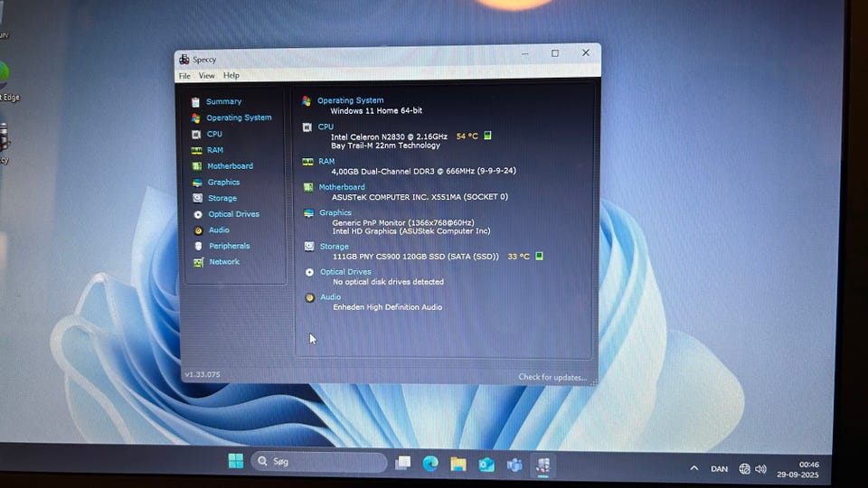Open Network in the sidebar
The image size is (868, 488).
(224, 262)
